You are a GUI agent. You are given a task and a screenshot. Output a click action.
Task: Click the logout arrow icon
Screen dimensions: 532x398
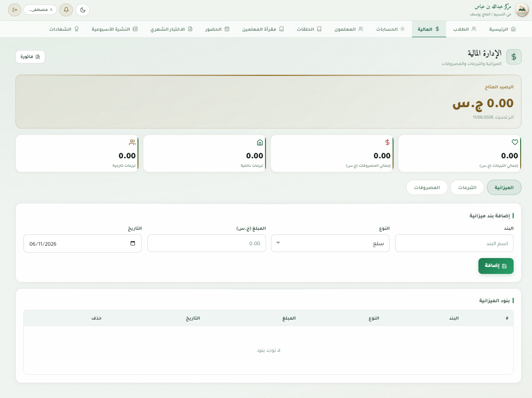click(14, 10)
